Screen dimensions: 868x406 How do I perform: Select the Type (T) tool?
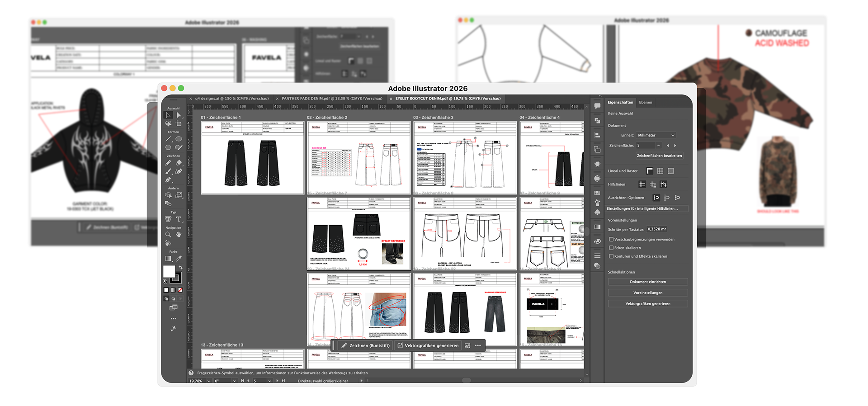[x=179, y=219]
